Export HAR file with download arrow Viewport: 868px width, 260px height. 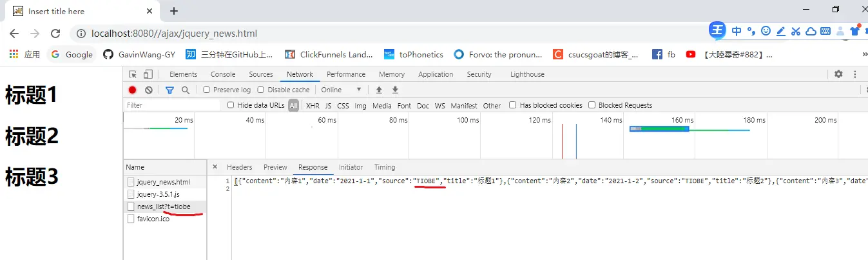click(x=396, y=90)
